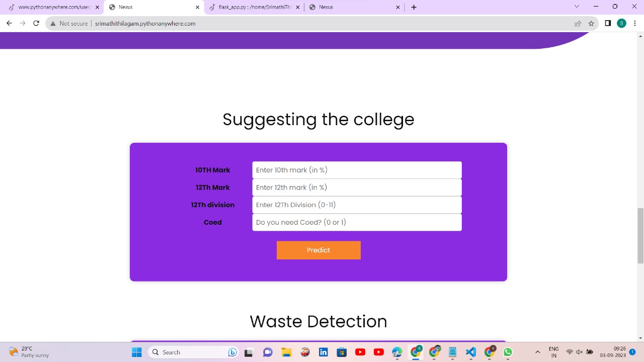Open the split screen icon near the profile
Image resolution: width=644 pixels, height=362 pixels.
[x=607, y=23]
